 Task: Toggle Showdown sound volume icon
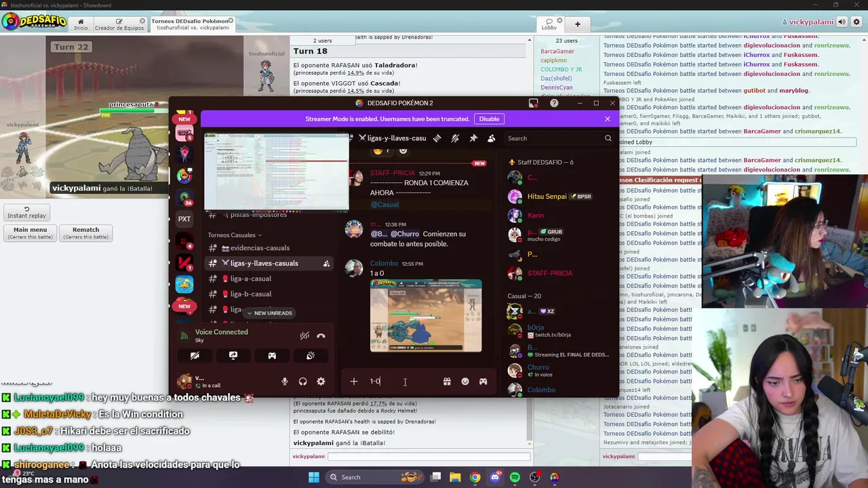(x=842, y=22)
